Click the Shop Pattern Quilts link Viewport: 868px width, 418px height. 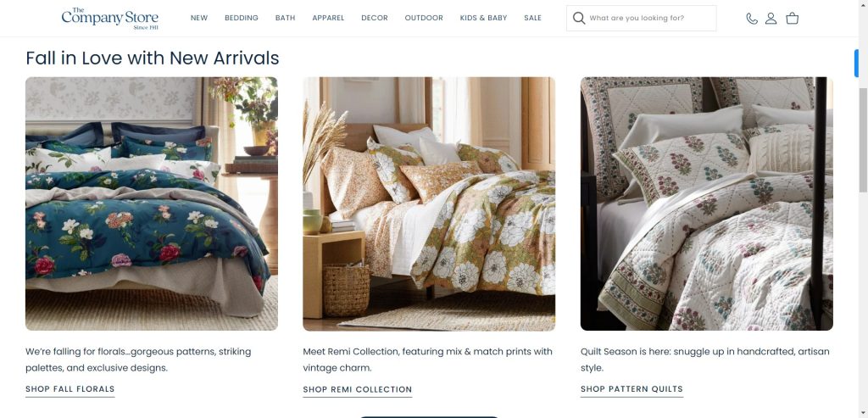[632, 389]
